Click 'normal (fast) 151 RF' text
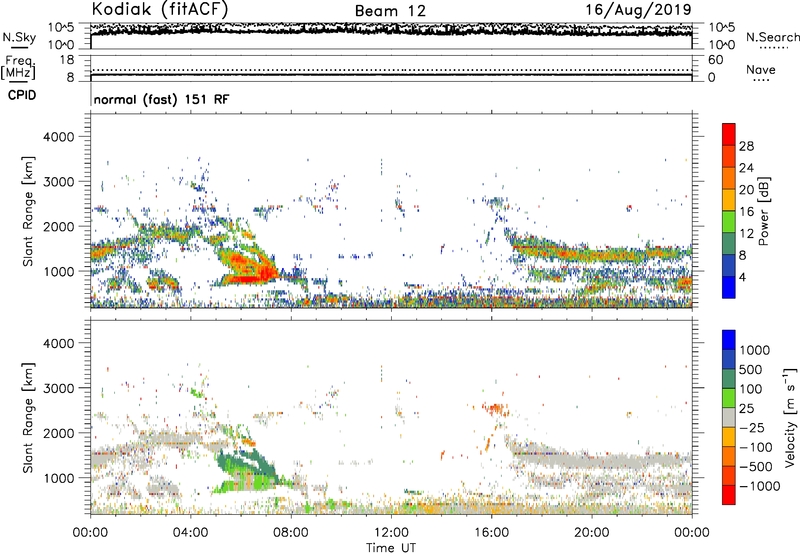The image size is (800, 554). coord(161,99)
